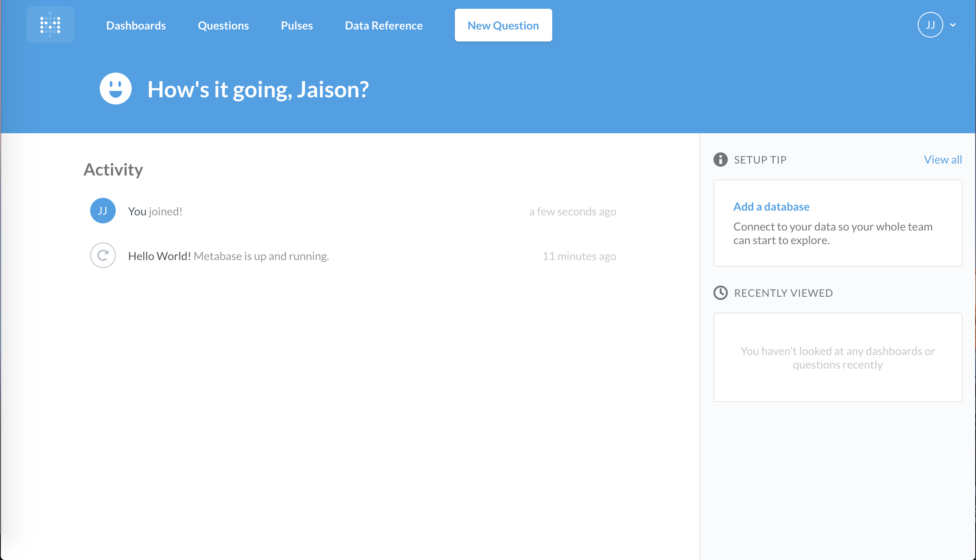Follow the Add a database link

coord(771,207)
